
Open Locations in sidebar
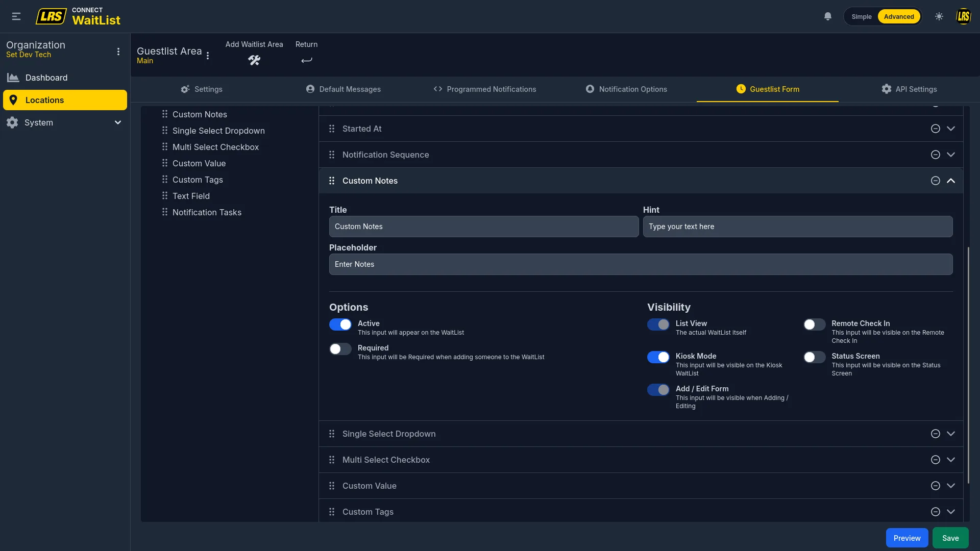[65, 100]
